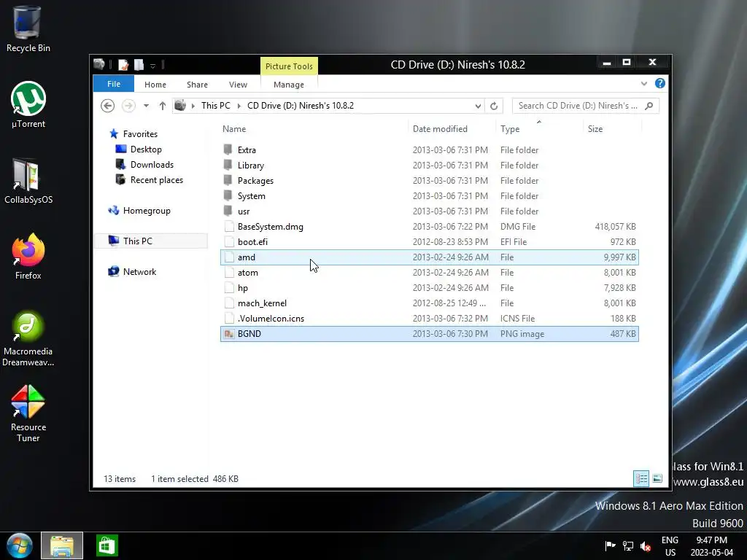The width and height of the screenshot is (747, 560).
Task: Open the Recycle Bin desktop icon
Action: [28, 28]
